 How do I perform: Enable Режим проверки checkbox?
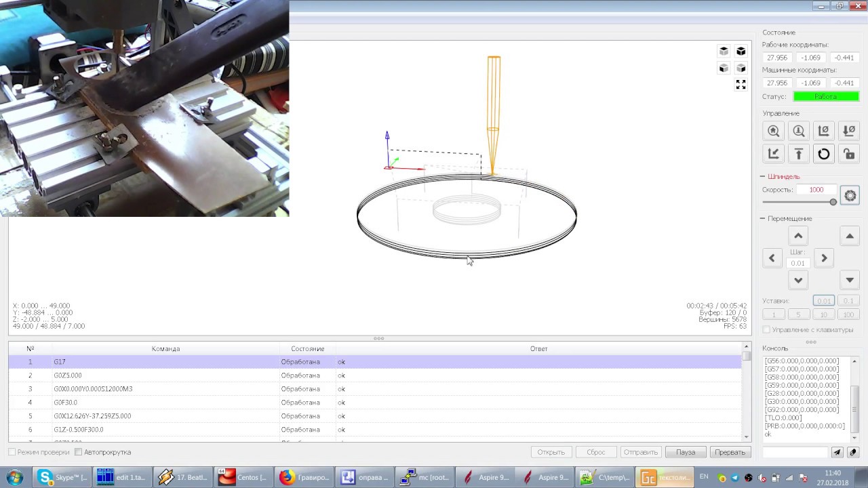(x=12, y=452)
